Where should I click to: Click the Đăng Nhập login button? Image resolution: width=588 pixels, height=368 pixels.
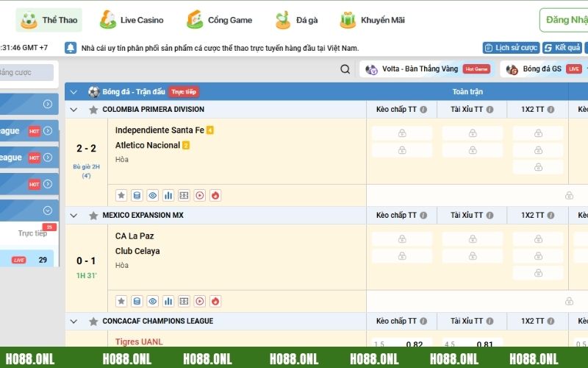tap(564, 20)
